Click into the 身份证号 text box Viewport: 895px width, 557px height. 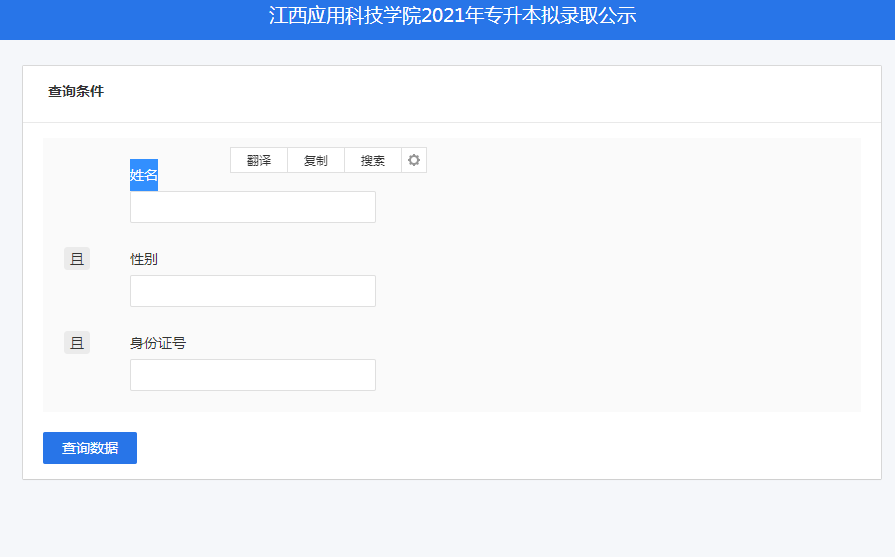[253, 375]
